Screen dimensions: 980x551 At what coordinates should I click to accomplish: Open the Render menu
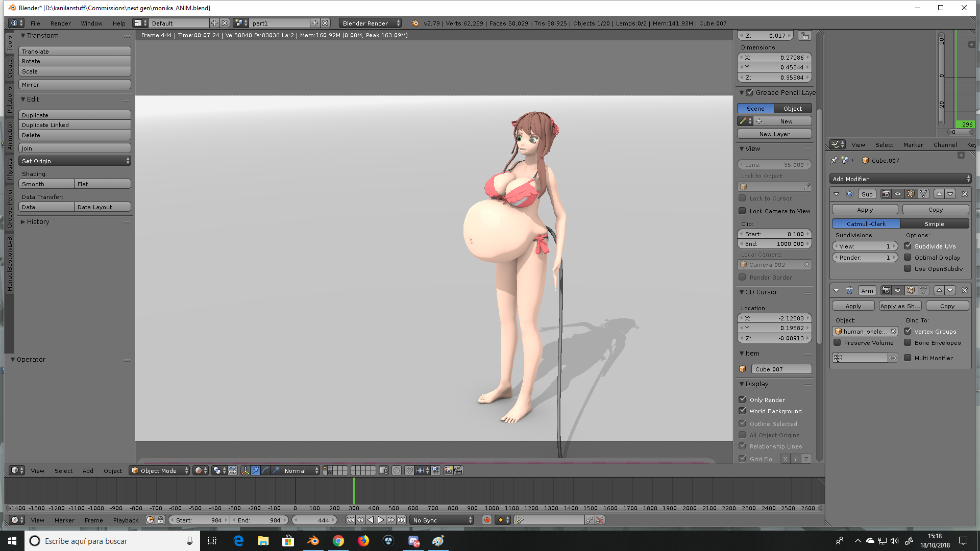(x=61, y=23)
